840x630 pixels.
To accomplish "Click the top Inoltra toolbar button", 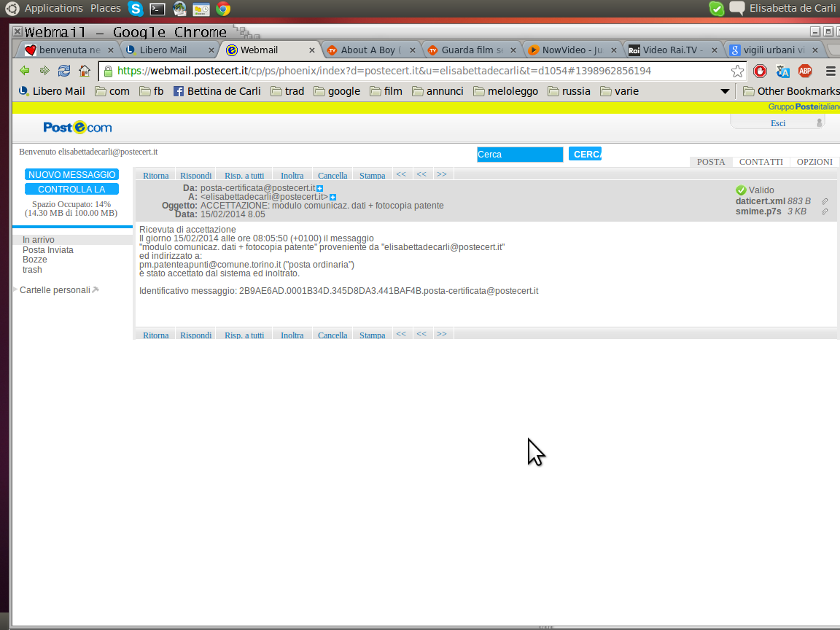I will (x=292, y=176).
